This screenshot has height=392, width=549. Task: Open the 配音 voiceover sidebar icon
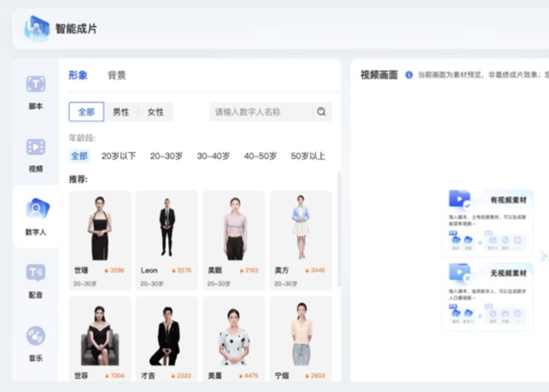pos(36,274)
